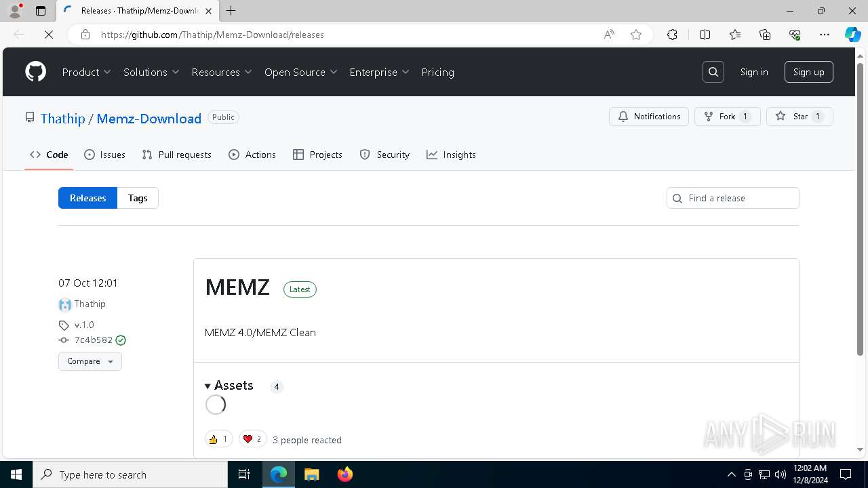The image size is (868, 488).
Task: Open File Explorer from taskbar
Action: pyautogui.click(x=311, y=474)
